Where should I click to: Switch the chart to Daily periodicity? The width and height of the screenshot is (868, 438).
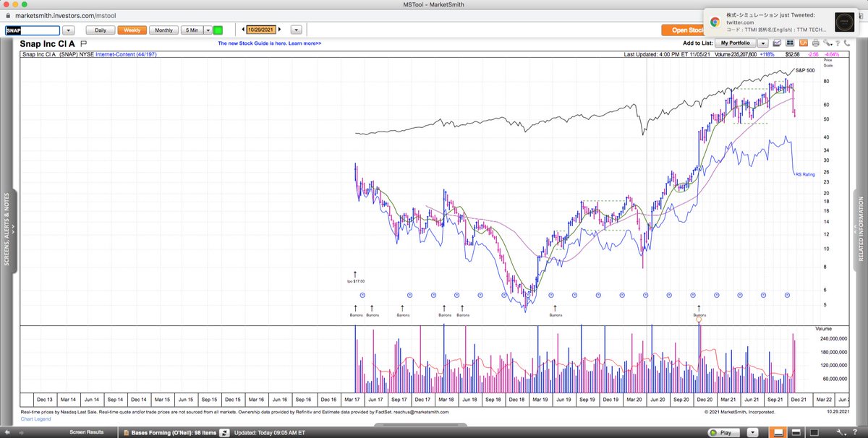tap(101, 30)
